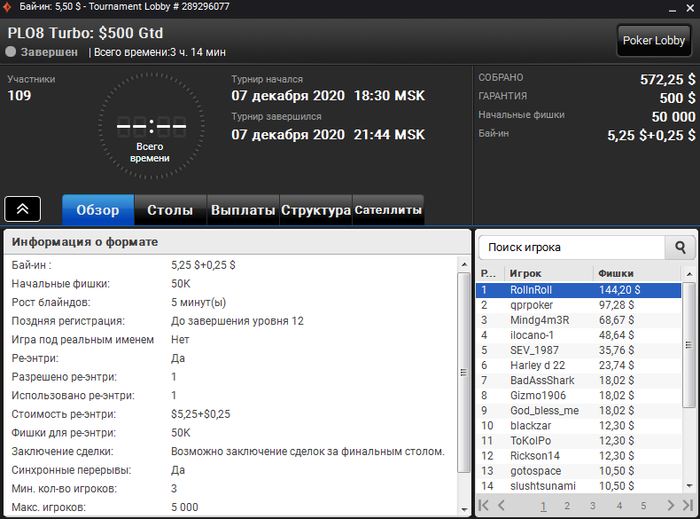
Task: Click the Макс. игроков value 5 000
Action: [184, 507]
